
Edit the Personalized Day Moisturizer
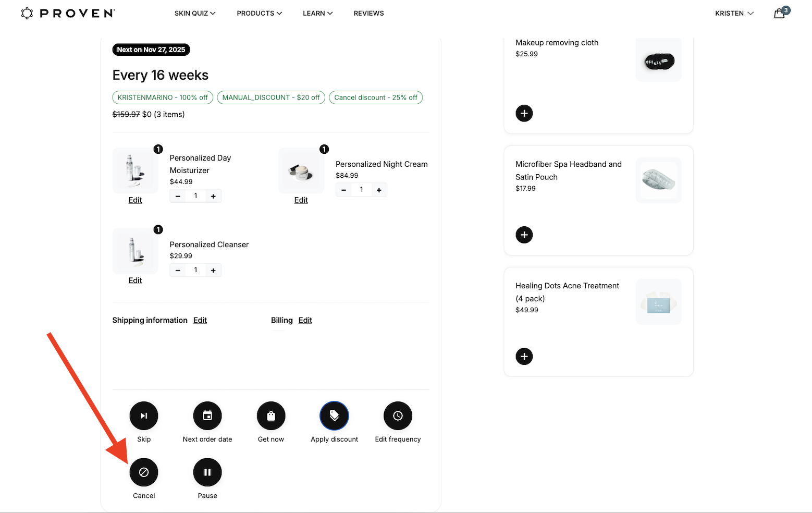(x=135, y=200)
